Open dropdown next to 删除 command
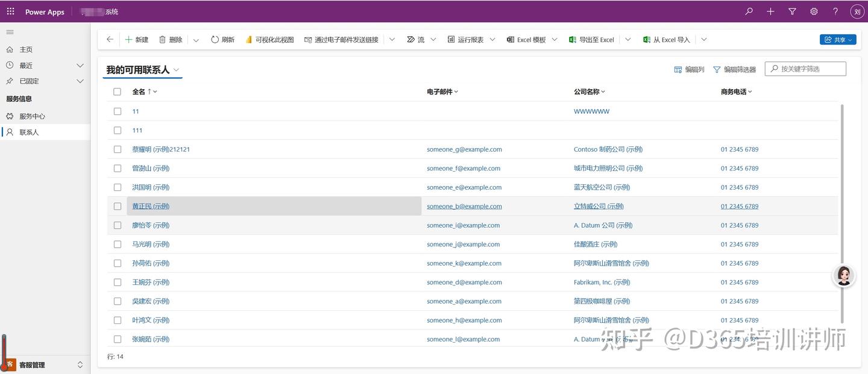The image size is (868, 374). [x=196, y=40]
